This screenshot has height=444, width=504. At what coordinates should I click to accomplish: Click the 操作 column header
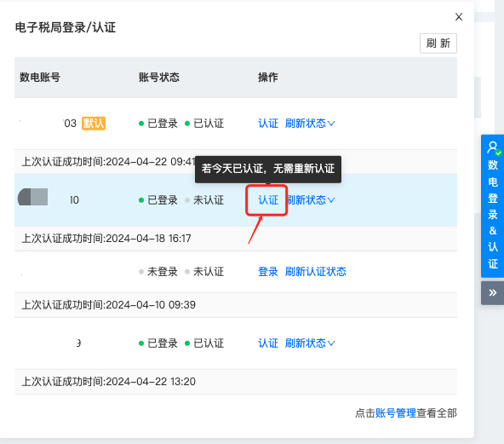(267, 78)
